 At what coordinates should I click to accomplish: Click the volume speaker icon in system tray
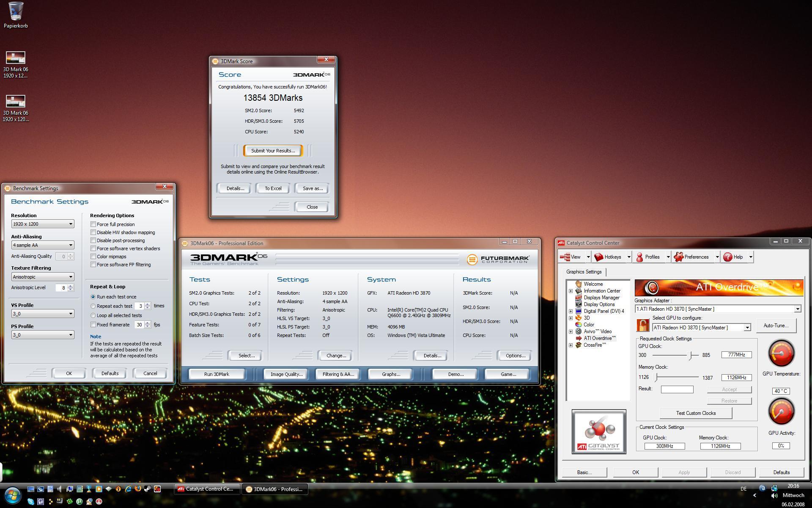click(774, 496)
